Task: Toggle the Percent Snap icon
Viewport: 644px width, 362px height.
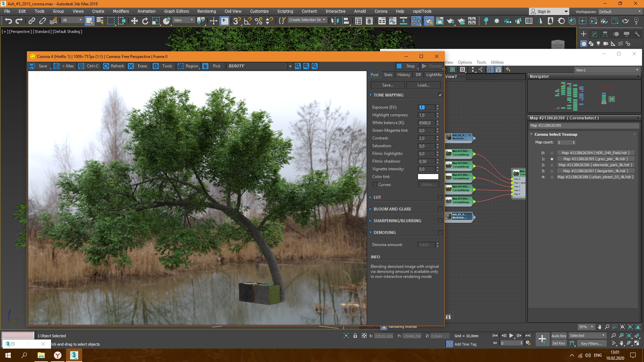Action: click(259, 21)
